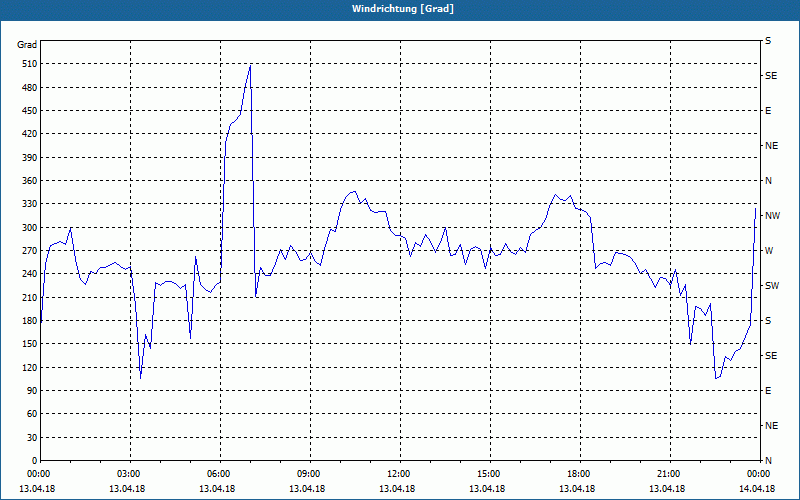The width and height of the screenshot is (800, 500).
Task: Select the E compass label beside the 450 gridline
Action: [x=768, y=111]
